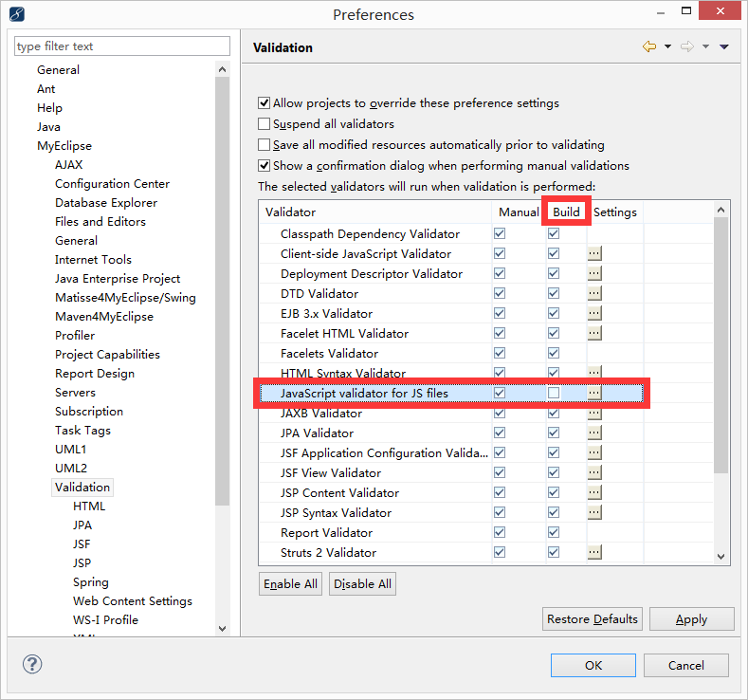
Task: Select Spring under Validation
Action: click(91, 582)
